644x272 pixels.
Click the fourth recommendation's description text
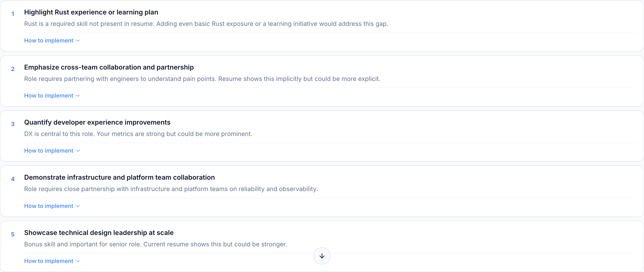pyautogui.click(x=171, y=189)
